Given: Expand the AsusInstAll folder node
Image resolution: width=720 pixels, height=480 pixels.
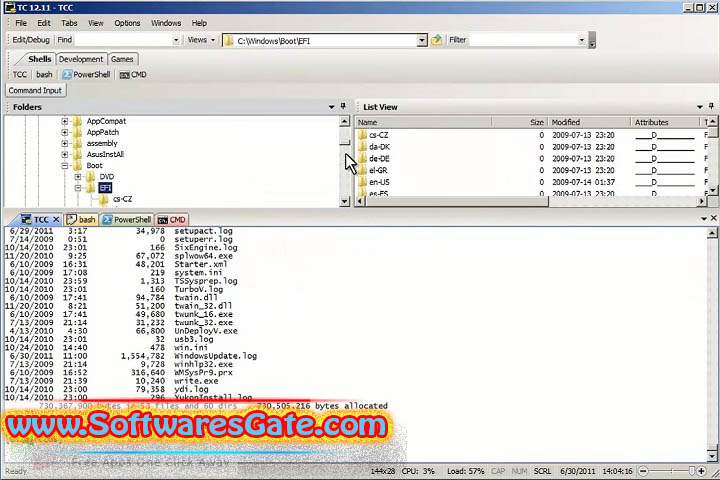Looking at the screenshot, I should 65,154.
